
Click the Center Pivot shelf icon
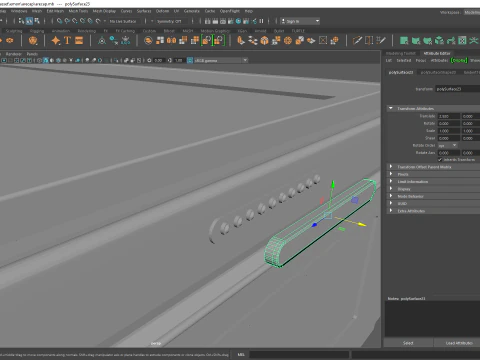[x=102, y=41]
